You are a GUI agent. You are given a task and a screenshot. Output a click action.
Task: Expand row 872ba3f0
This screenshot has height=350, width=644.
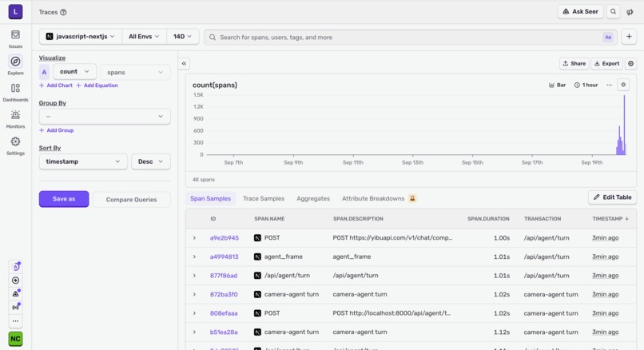[x=194, y=295]
